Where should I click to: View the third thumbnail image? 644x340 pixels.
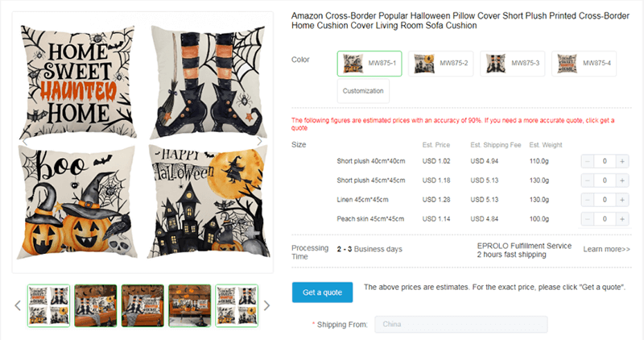click(142, 305)
